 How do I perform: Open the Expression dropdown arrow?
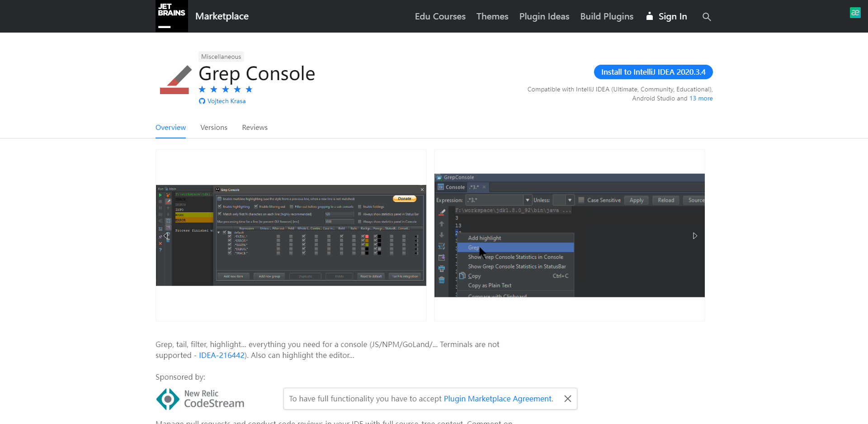click(527, 200)
